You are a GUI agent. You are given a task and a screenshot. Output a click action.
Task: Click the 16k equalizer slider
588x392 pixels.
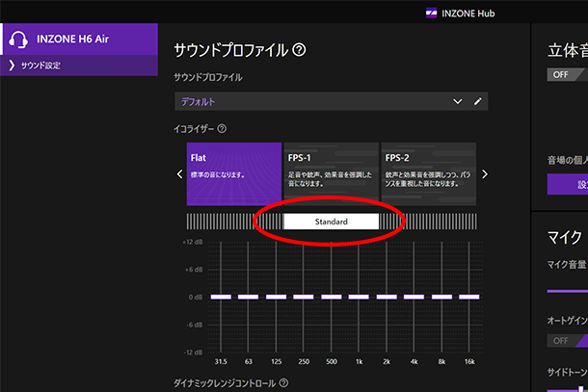click(469, 297)
